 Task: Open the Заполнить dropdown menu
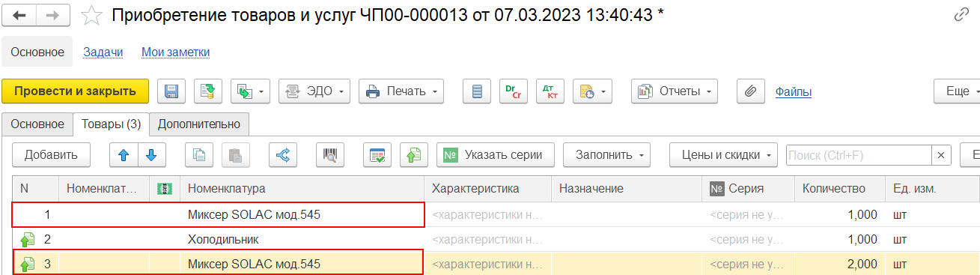pyautogui.click(x=606, y=155)
